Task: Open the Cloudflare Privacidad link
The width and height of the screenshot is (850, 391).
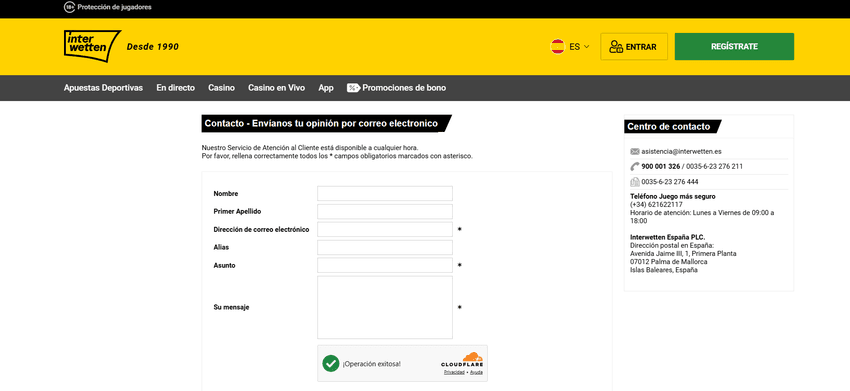Action: [x=454, y=373]
